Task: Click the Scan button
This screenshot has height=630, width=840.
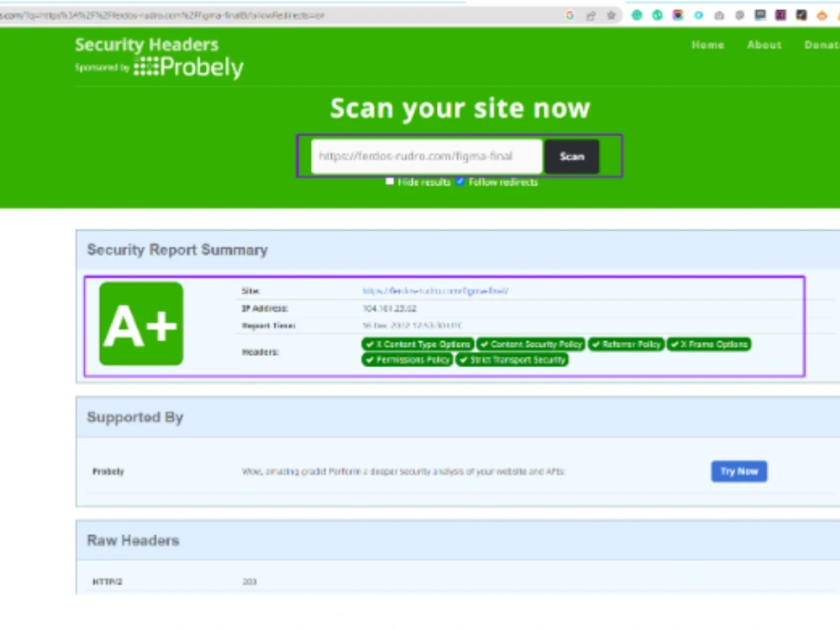Action: tap(572, 156)
